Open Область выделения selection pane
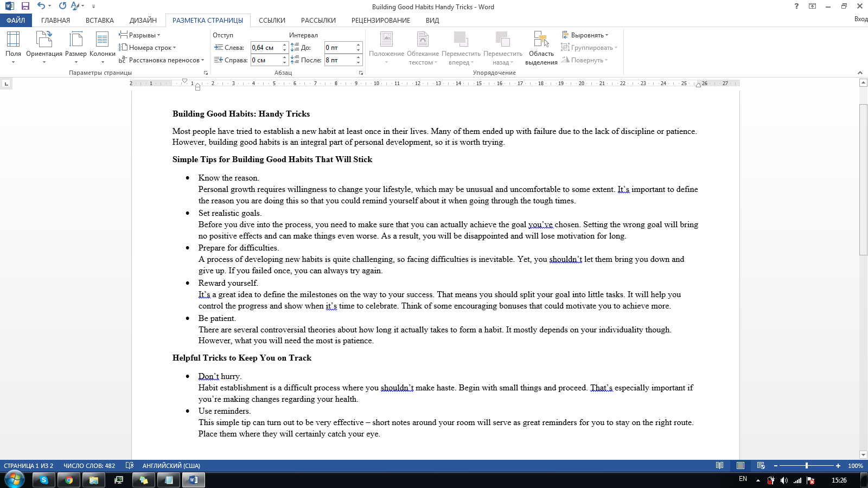This screenshot has height=488, width=868. click(x=541, y=48)
